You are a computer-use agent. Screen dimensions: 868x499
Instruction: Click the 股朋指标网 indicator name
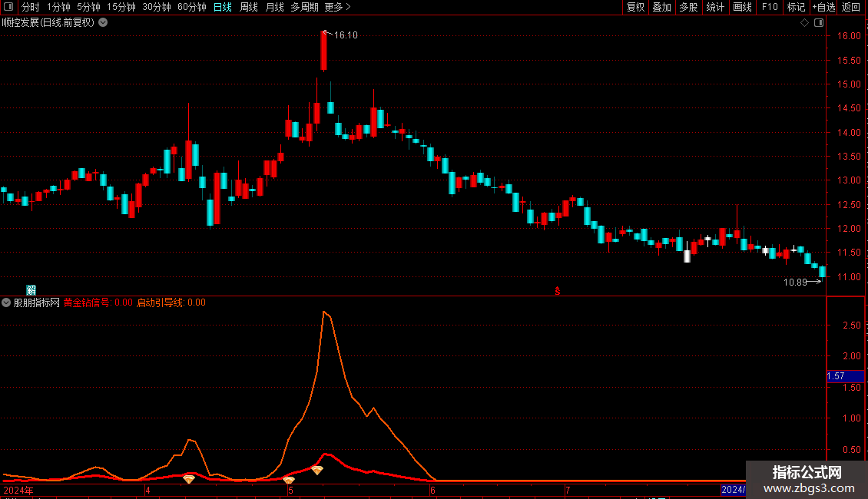(x=37, y=302)
